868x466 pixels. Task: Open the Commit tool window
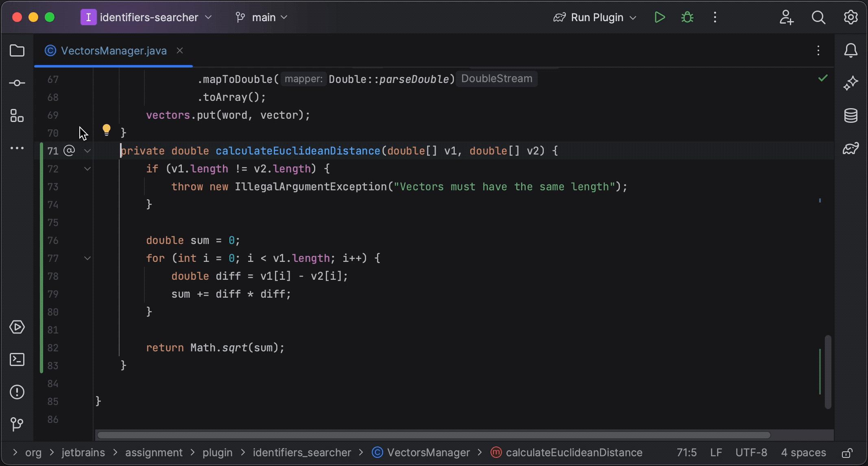pyautogui.click(x=17, y=83)
